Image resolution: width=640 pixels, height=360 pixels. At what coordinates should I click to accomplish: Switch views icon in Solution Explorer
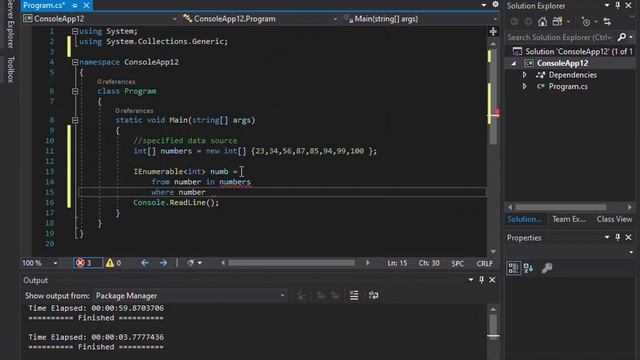[558, 22]
